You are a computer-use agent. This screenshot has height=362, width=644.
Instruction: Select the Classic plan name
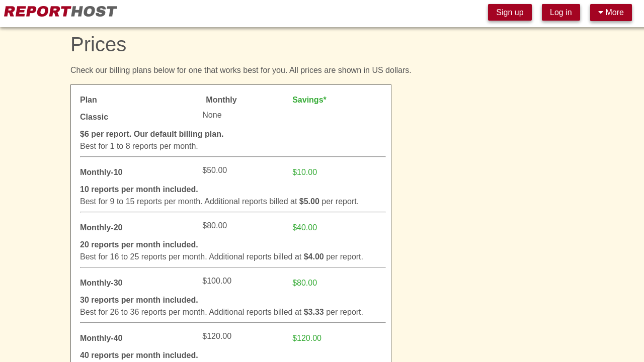94,117
